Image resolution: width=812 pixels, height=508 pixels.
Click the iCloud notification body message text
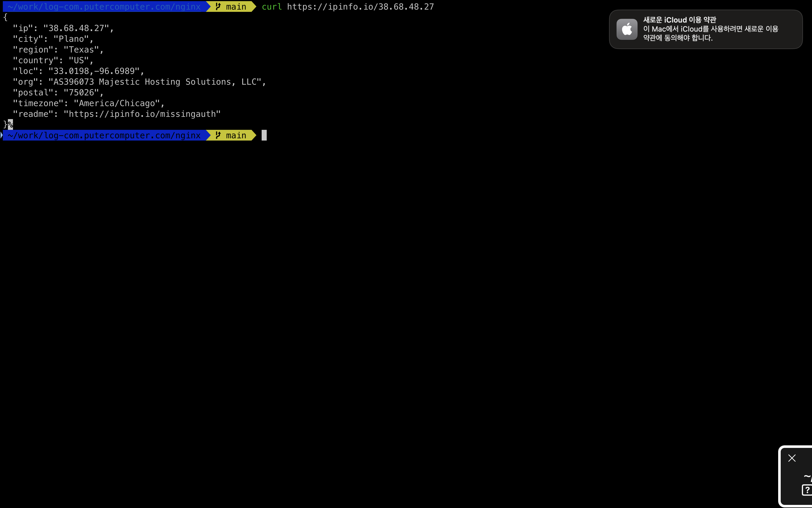(x=710, y=33)
